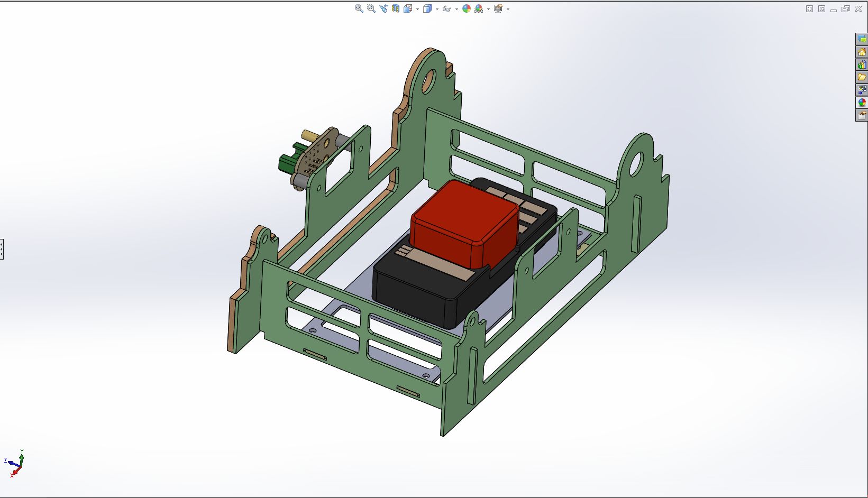Open the SolidWorks Forum task pane tab
Viewport: 868px width, 498px height.
coord(862,39)
